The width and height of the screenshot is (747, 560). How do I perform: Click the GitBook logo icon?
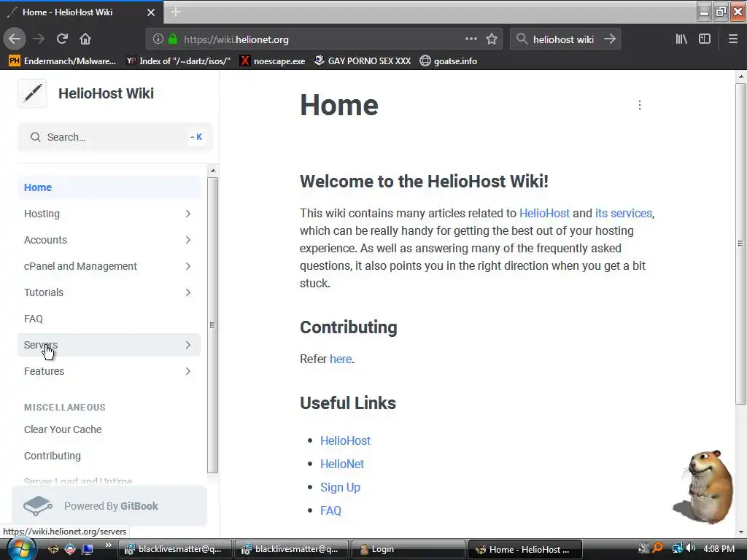pos(38,506)
